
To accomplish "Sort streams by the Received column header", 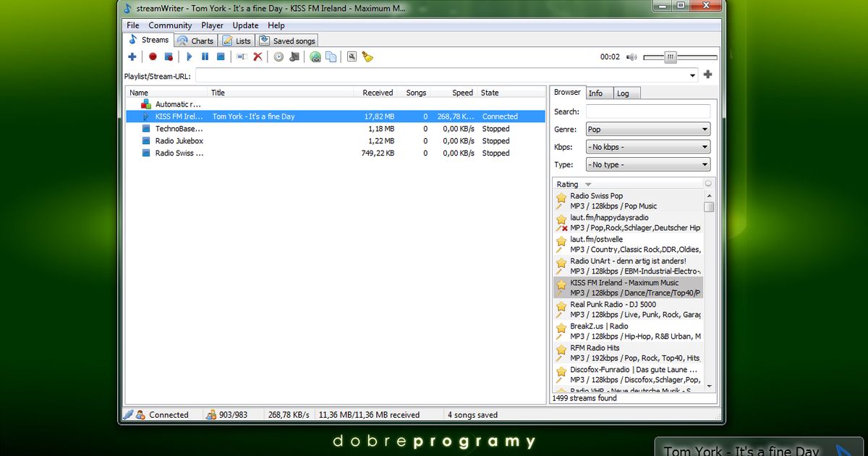I will 375,93.
